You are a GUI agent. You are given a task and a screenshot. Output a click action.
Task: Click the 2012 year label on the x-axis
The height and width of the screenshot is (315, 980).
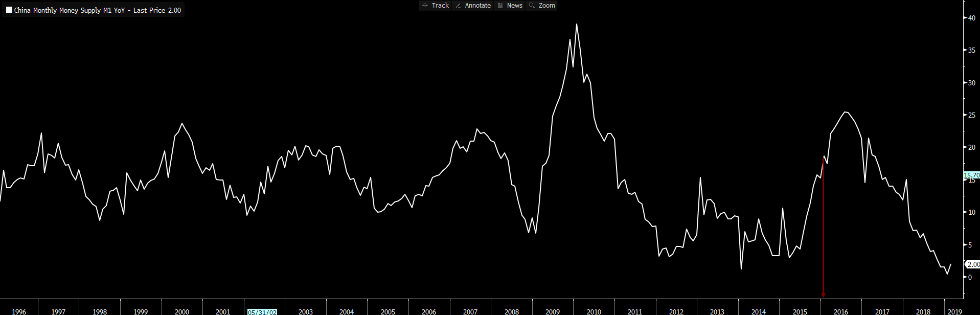click(676, 311)
